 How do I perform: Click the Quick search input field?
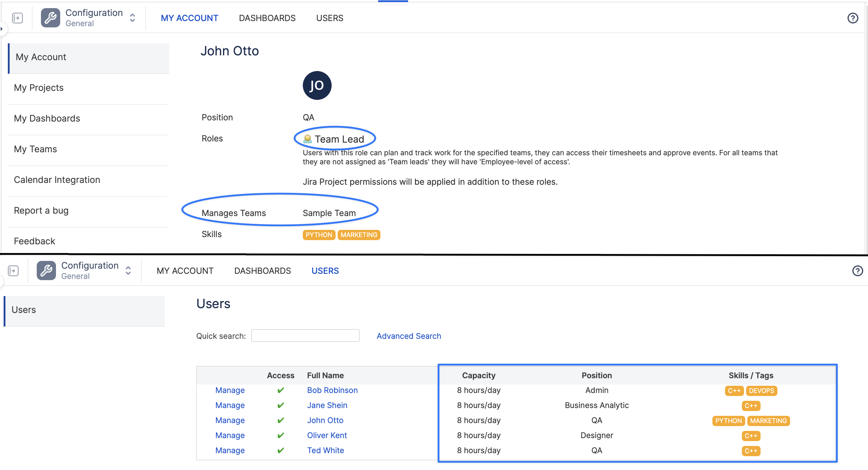[305, 335]
